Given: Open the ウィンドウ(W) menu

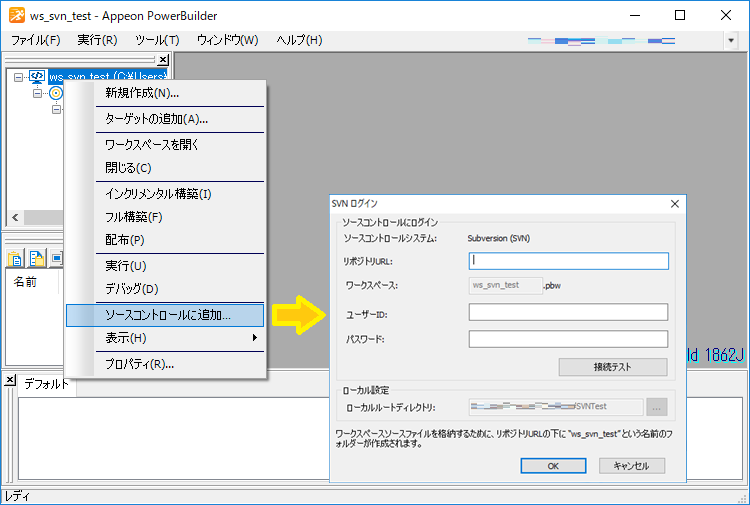Looking at the screenshot, I should click(228, 40).
